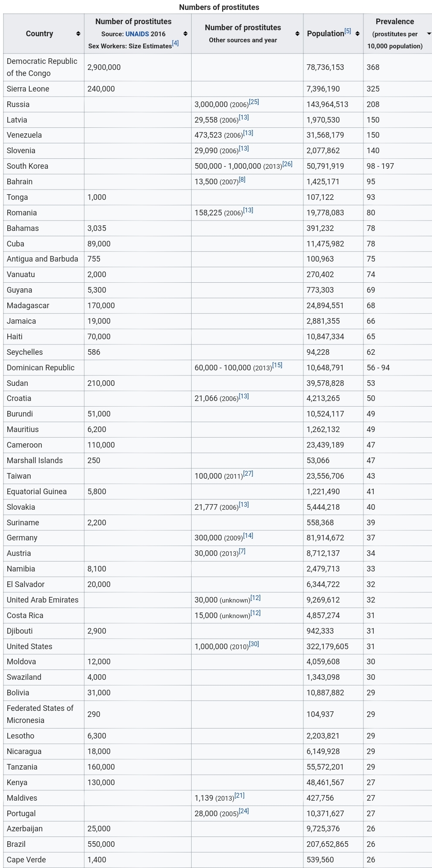Screen dimensions: 432x868
Task: Open citation [26] in South Korea row
Action: 287,164
